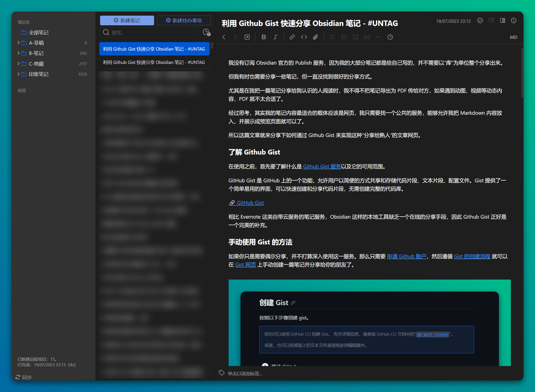Insert current date and time
Image resolution: width=535 pixels, height=392 pixels.
pyautogui.click(x=390, y=37)
